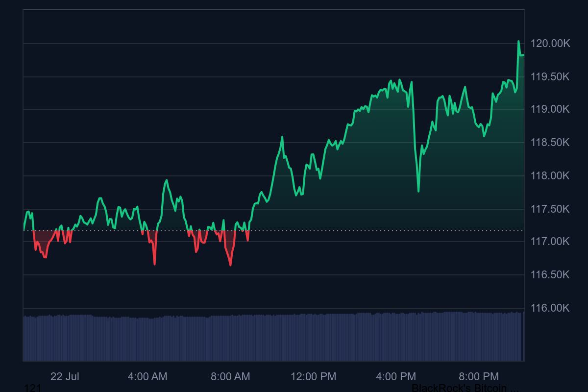Click the 118.00K price axis label

point(550,175)
